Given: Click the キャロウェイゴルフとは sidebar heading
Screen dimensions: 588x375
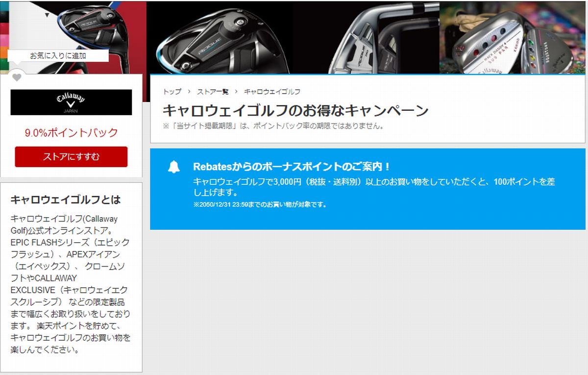Looking at the screenshot, I should 65,200.
